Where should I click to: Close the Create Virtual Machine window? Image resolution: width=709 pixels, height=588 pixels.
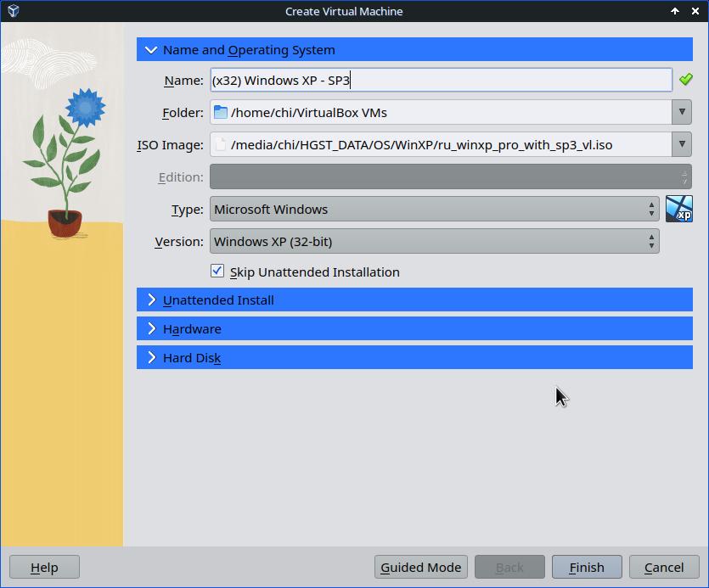click(695, 11)
